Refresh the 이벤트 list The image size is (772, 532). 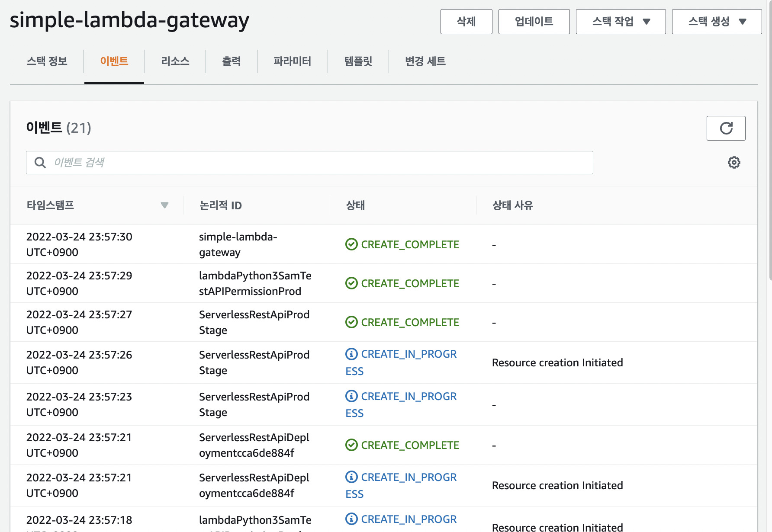point(726,128)
